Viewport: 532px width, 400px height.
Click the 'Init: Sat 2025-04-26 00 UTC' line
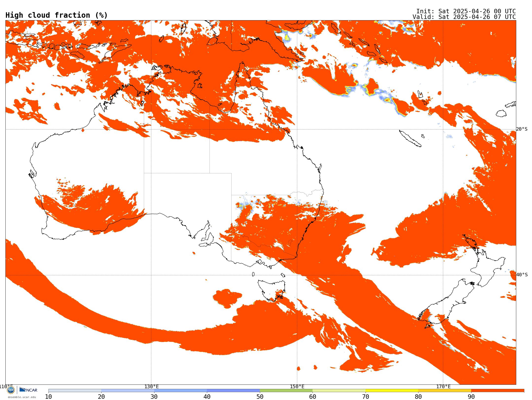pyautogui.click(x=466, y=11)
